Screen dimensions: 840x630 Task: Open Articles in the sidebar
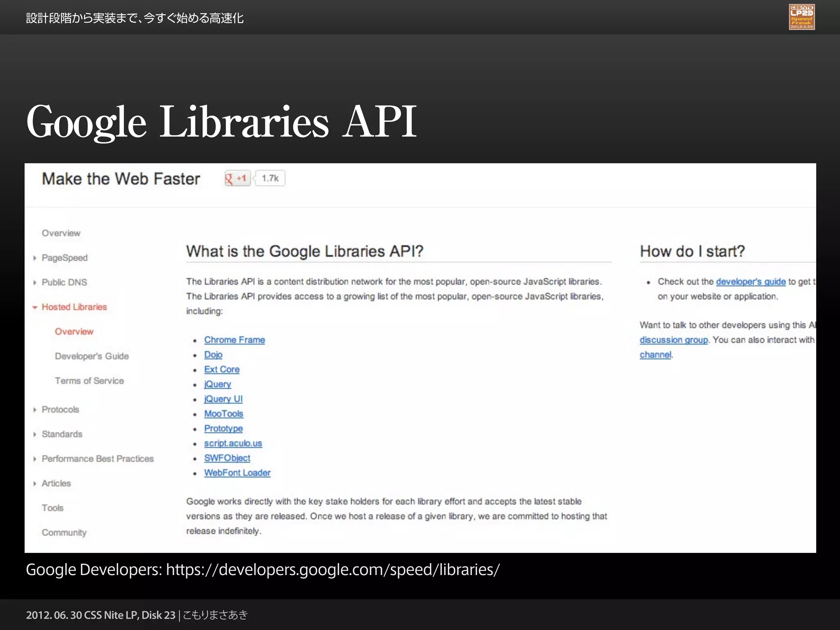56,483
